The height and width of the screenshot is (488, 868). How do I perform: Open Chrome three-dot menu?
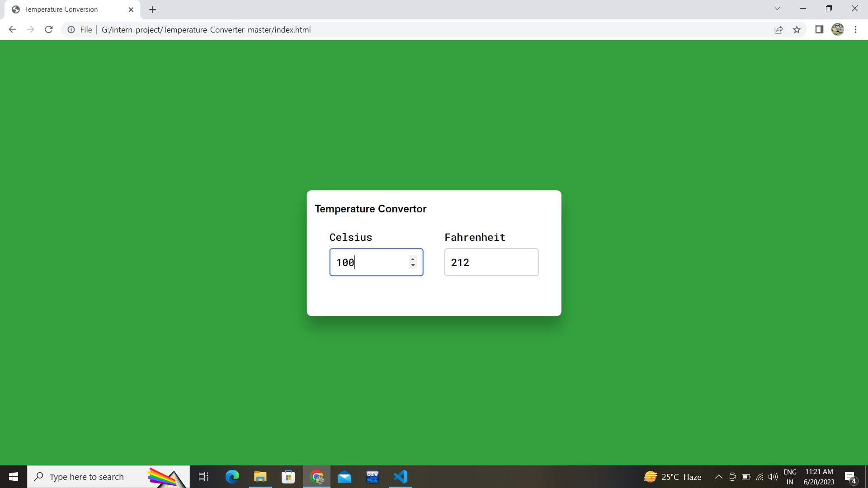pyautogui.click(x=855, y=30)
